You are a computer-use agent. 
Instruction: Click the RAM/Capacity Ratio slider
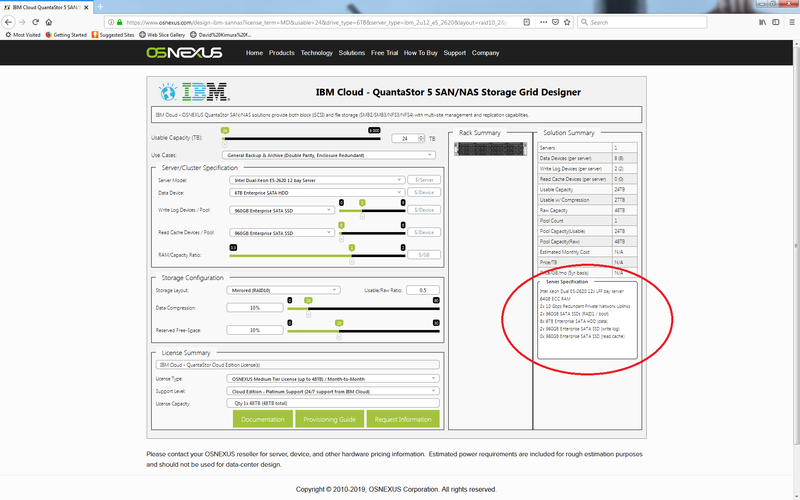pyautogui.click(x=317, y=255)
